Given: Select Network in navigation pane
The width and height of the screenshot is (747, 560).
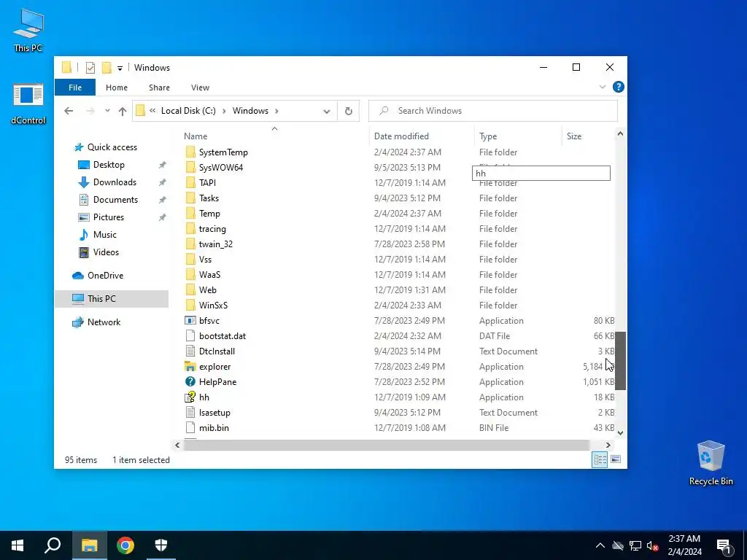Looking at the screenshot, I should point(104,322).
